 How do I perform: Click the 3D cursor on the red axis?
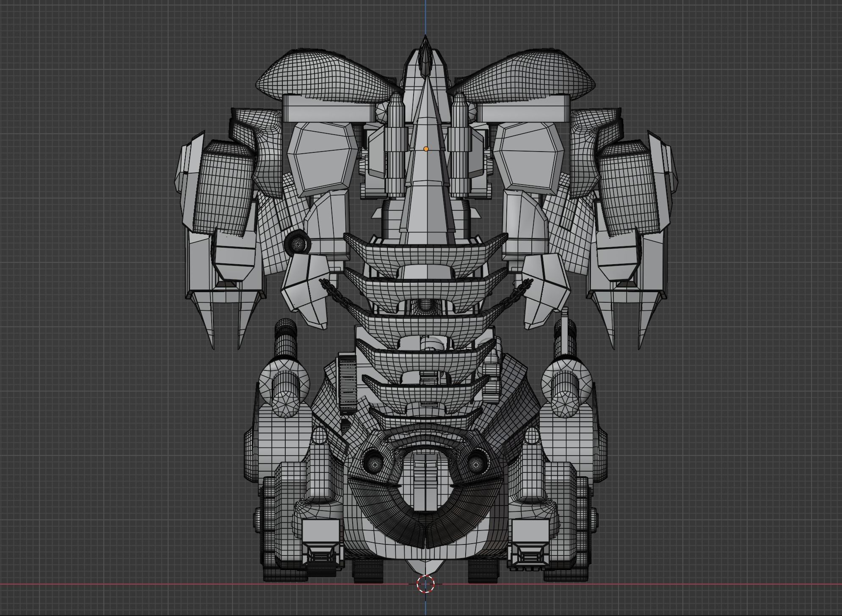click(425, 584)
